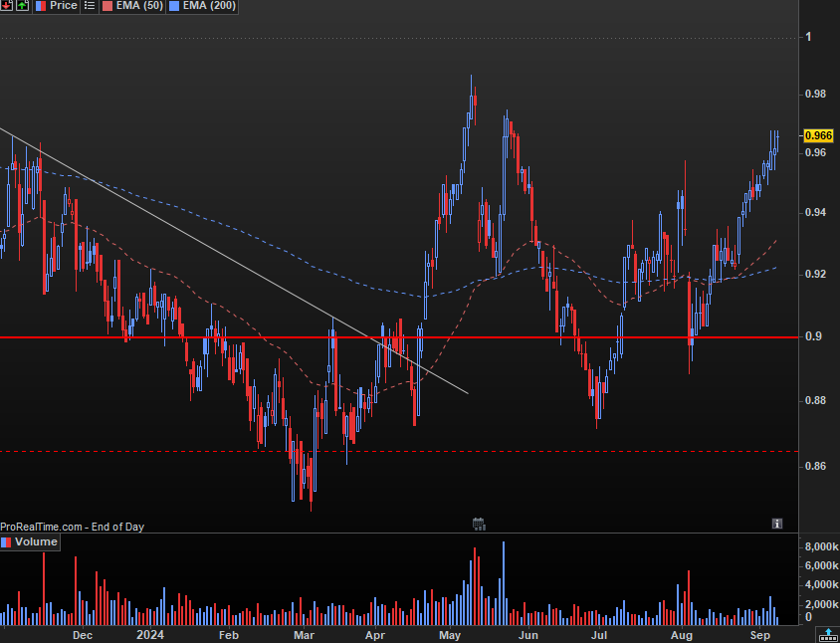Click the 0.94 price axis label
This screenshot has width=840, height=643.
[816, 213]
